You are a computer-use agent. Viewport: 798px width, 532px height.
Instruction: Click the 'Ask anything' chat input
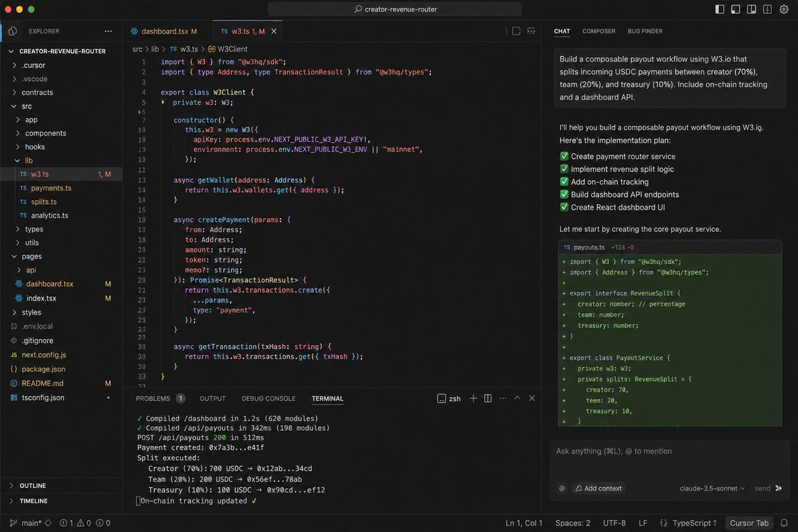click(x=668, y=452)
